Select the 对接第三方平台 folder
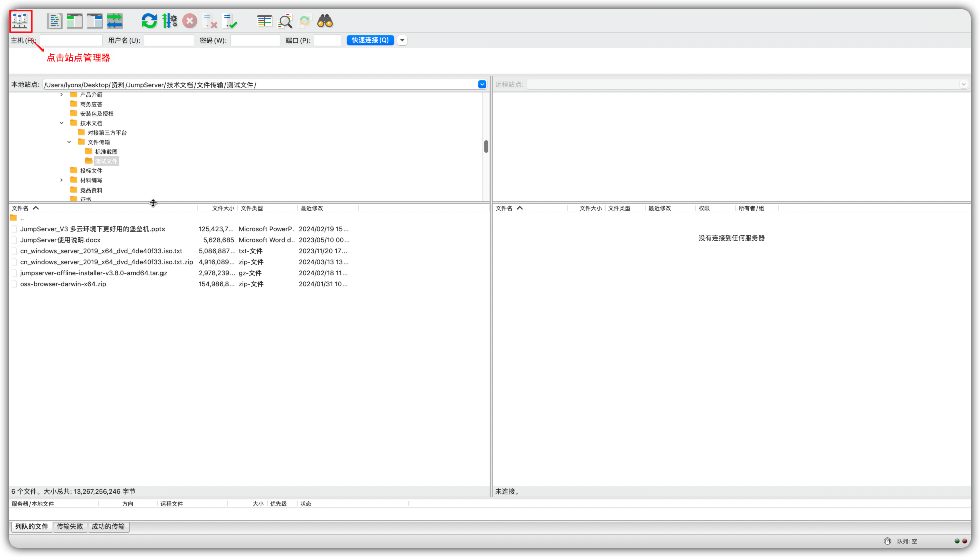Viewport: 980px width, 557px height. click(x=107, y=133)
